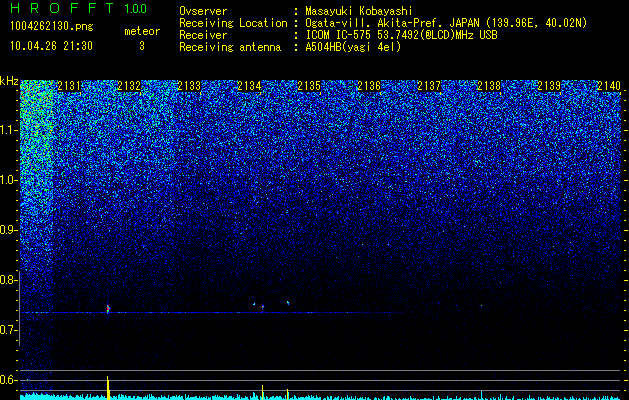Click the meteor count value 3
Screen dimensions: 629x400
pyautogui.click(x=142, y=46)
